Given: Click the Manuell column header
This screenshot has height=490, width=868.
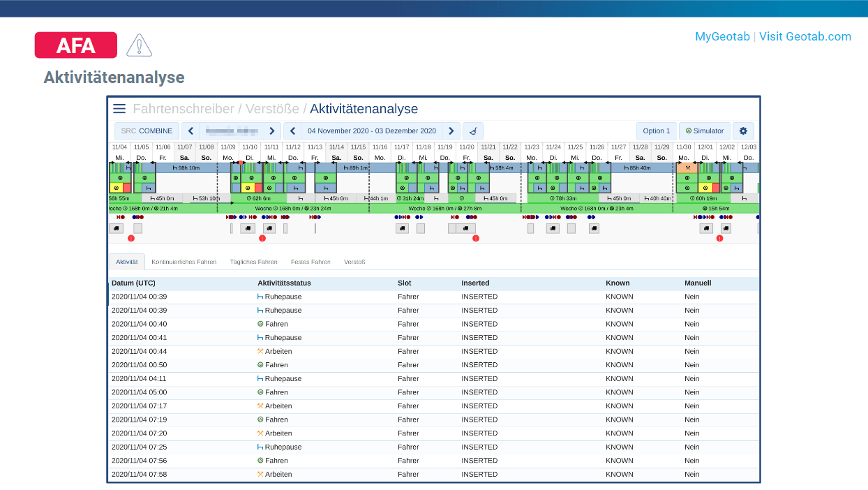Looking at the screenshot, I should pyautogui.click(x=698, y=283).
